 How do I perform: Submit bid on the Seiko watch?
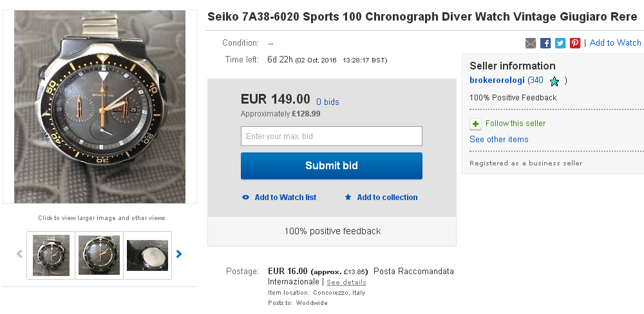click(332, 166)
